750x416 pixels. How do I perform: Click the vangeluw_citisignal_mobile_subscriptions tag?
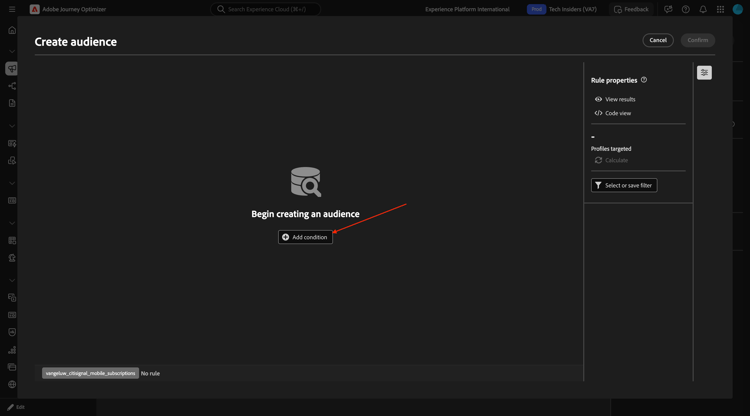(x=90, y=373)
